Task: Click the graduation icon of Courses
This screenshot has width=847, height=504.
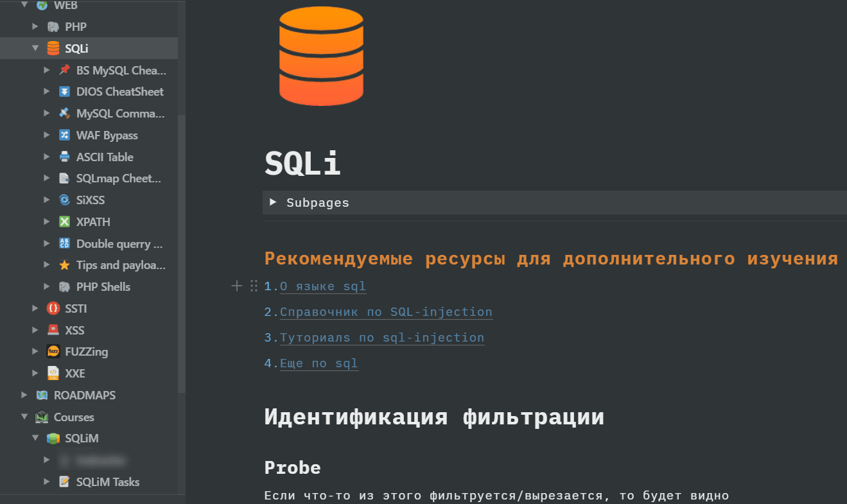Action: click(42, 417)
